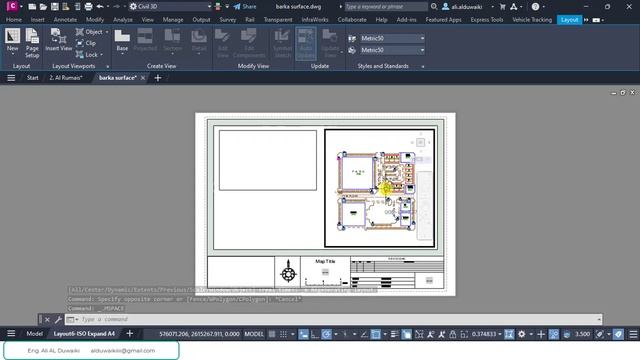
Task: Open the Autodesk App Store cart icon
Action: pyautogui.click(x=502, y=7)
